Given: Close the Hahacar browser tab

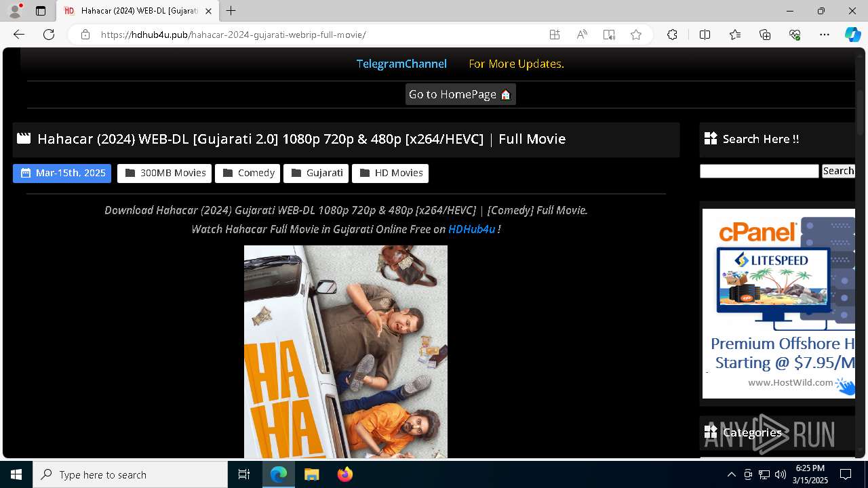Looking at the screenshot, I should tap(208, 11).
